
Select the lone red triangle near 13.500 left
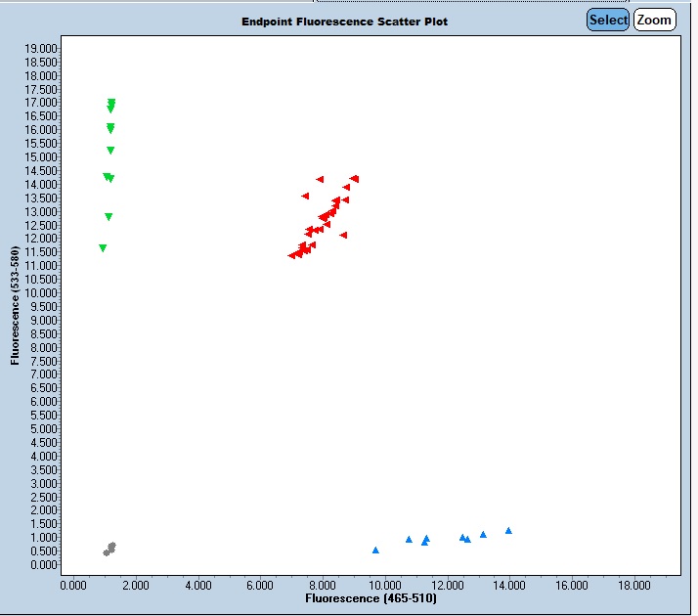tap(305, 196)
